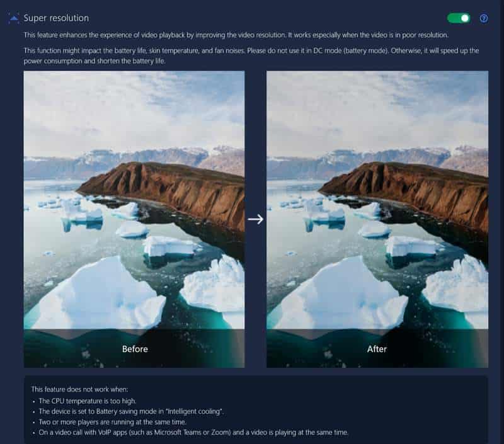Open the After preview image
The height and width of the screenshot is (444, 504).
[x=377, y=200]
